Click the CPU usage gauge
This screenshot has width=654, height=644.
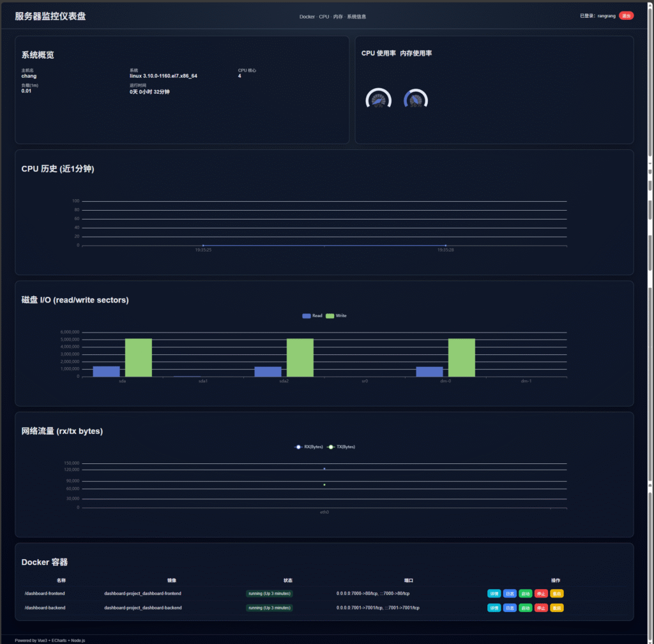coord(378,100)
